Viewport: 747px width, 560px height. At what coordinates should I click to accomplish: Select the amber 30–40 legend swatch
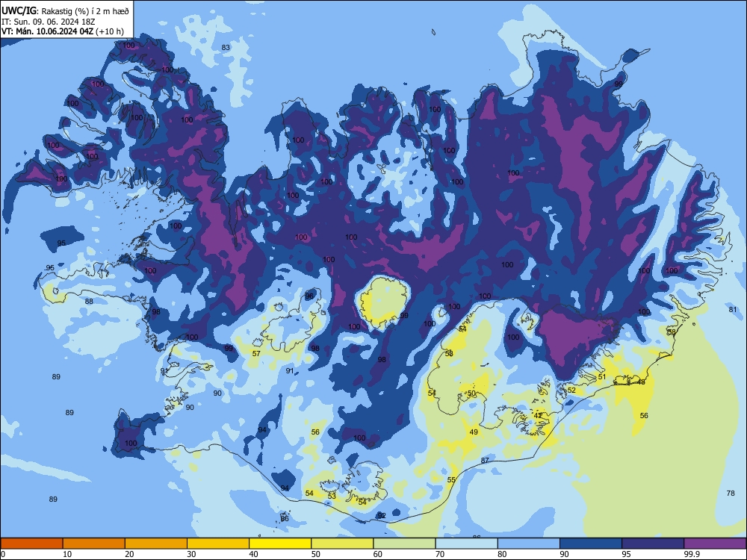point(218,544)
